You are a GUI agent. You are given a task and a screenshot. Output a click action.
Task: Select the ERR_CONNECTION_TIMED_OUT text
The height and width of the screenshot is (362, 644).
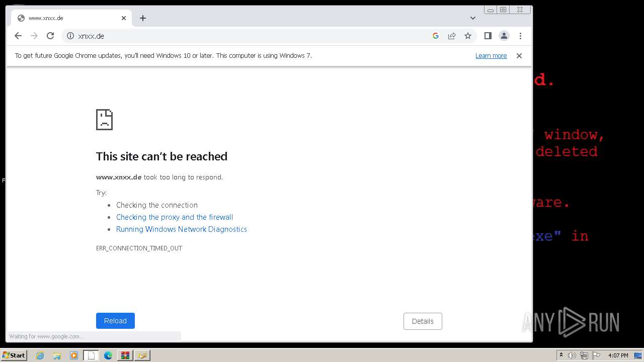[139, 248]
